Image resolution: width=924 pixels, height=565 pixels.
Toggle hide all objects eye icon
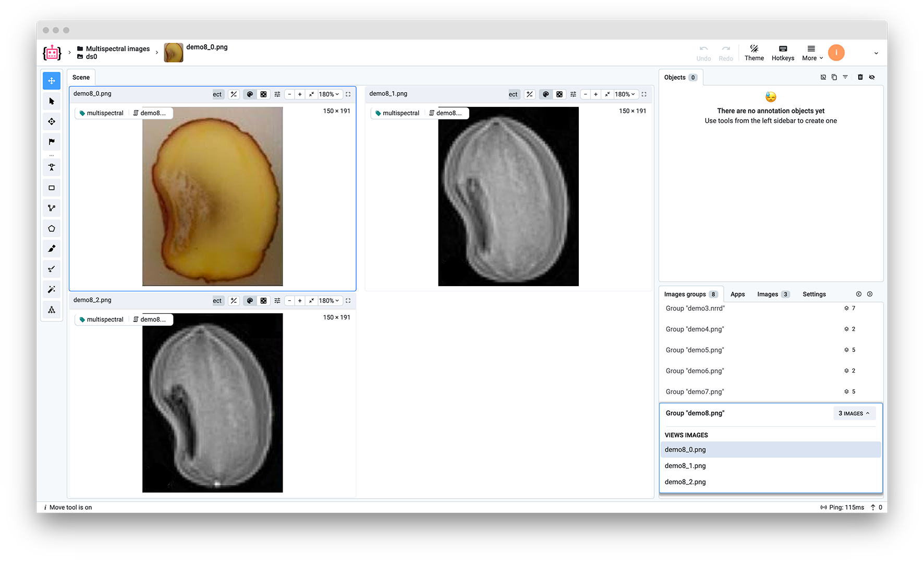[x=872, y=77]
